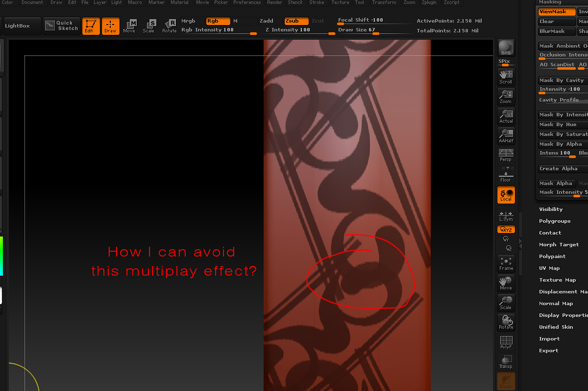Expand the Export subpalette
The image size is (588, 391).
pos(549,351)
